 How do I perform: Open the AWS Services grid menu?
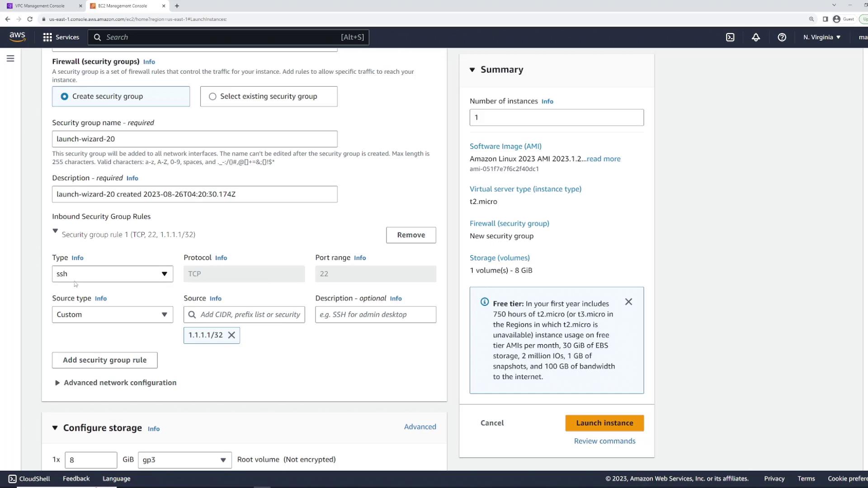(x=61, y=37)
